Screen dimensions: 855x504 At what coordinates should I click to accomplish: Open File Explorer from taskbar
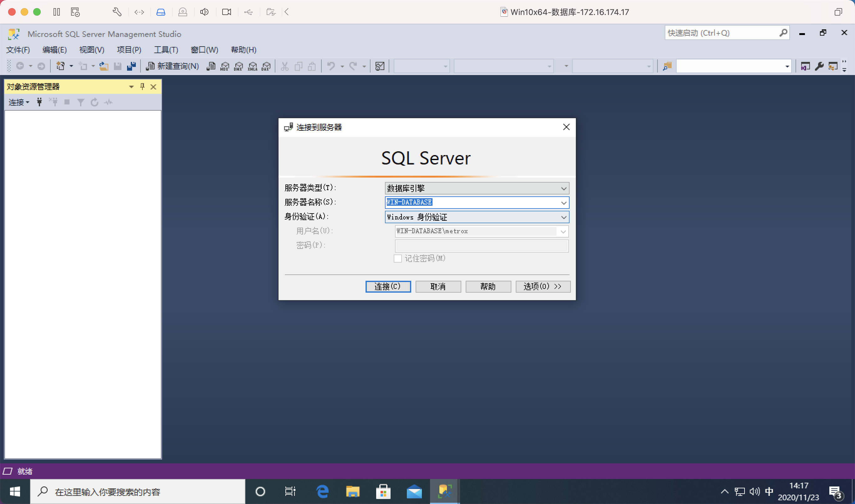(x=352, y=491)
